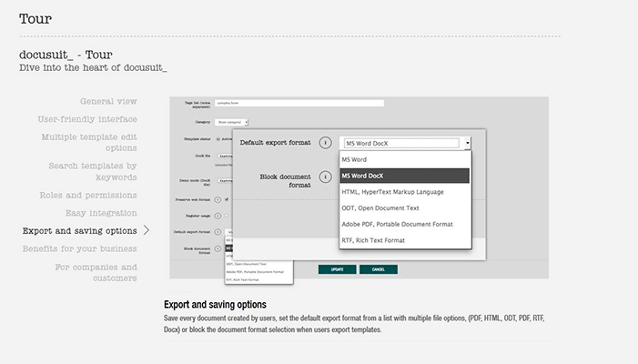The height and width of the screenshot is (364, 638).
Task: Click info icon by small Default export format
Action: (x=218, y=232)
